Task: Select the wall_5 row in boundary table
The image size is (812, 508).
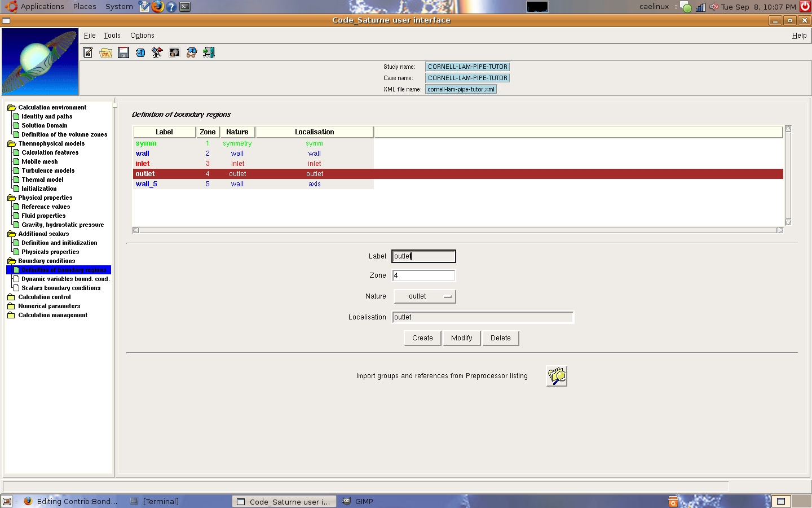Action: pyautogui.click(x=253, y=184)
